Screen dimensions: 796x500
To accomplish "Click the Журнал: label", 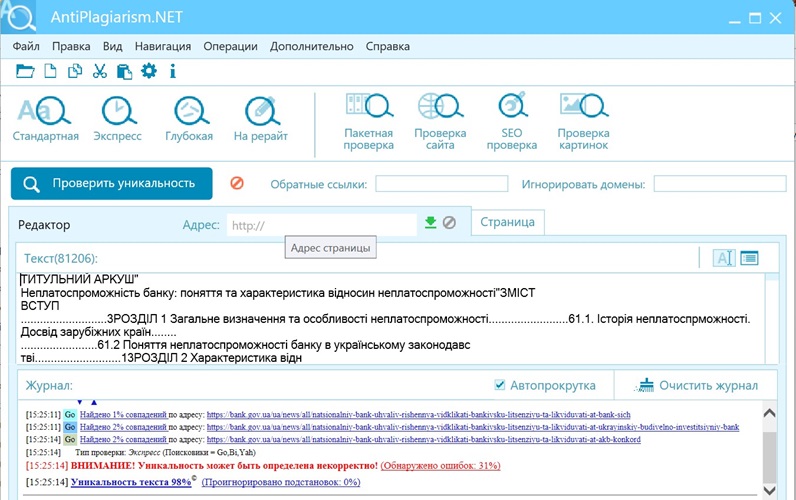I will [49, 385].
